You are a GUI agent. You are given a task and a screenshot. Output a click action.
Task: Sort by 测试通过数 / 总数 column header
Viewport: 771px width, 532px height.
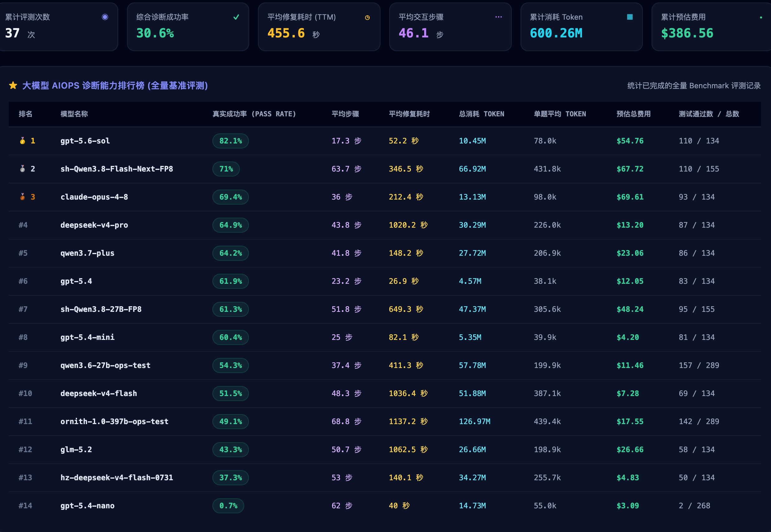[x=709, y=114]
